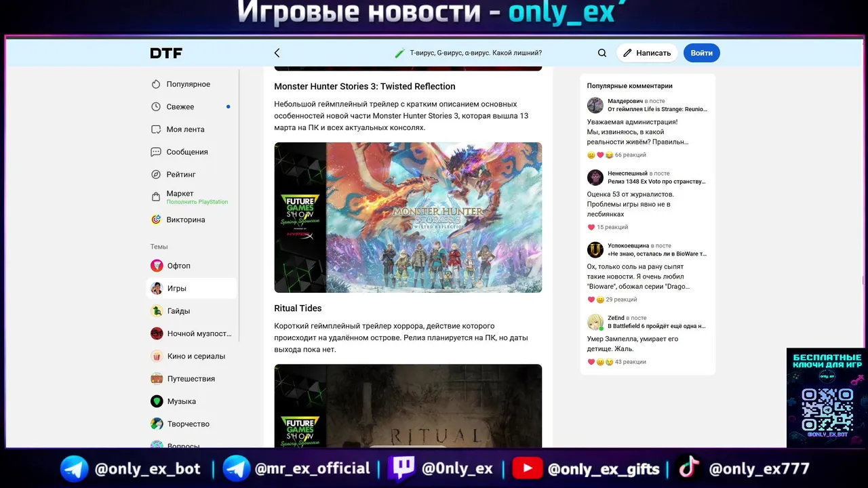Open the Monster Hunter Stories 3 trailer thumbnail

click(x=408, y=218)
